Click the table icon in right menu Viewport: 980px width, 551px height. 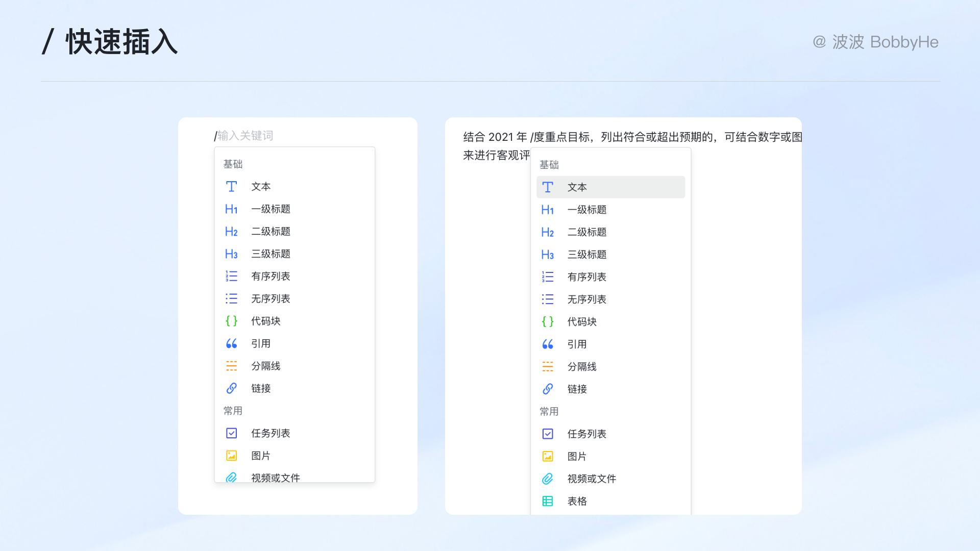548,501
